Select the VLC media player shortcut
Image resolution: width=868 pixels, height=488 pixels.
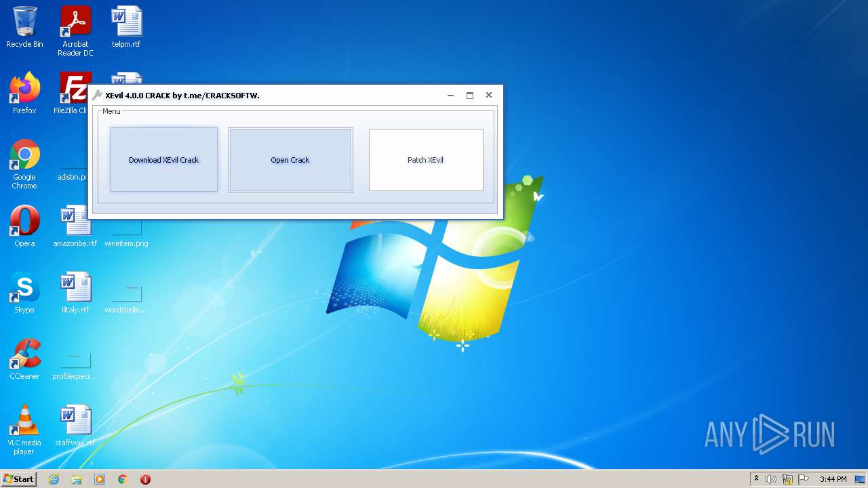tap(24, 430)
